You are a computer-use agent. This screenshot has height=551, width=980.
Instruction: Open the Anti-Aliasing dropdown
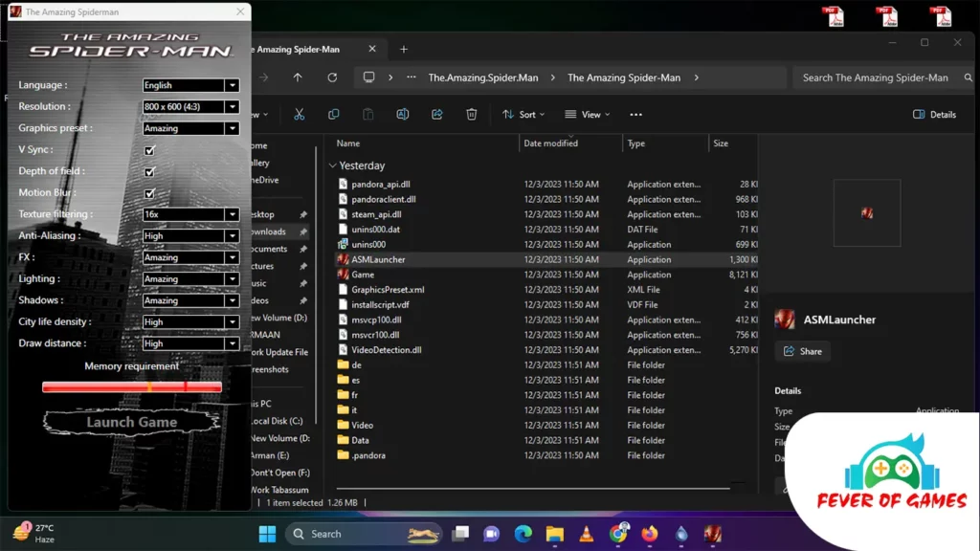point(190,235)
